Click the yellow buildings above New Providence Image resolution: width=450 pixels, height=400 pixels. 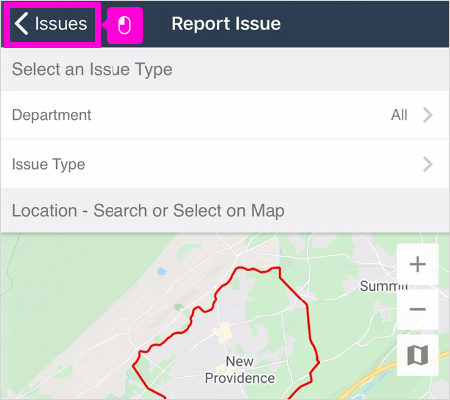222,331
